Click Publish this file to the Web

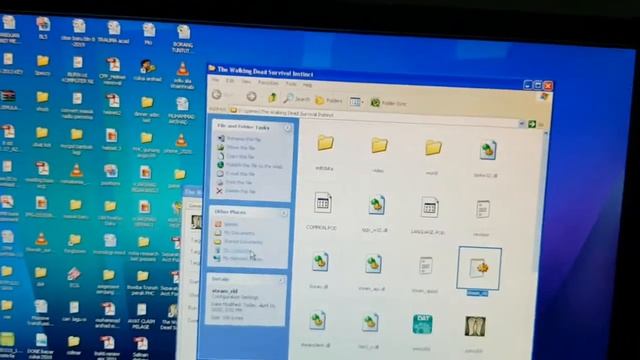[x=250, y=165]
